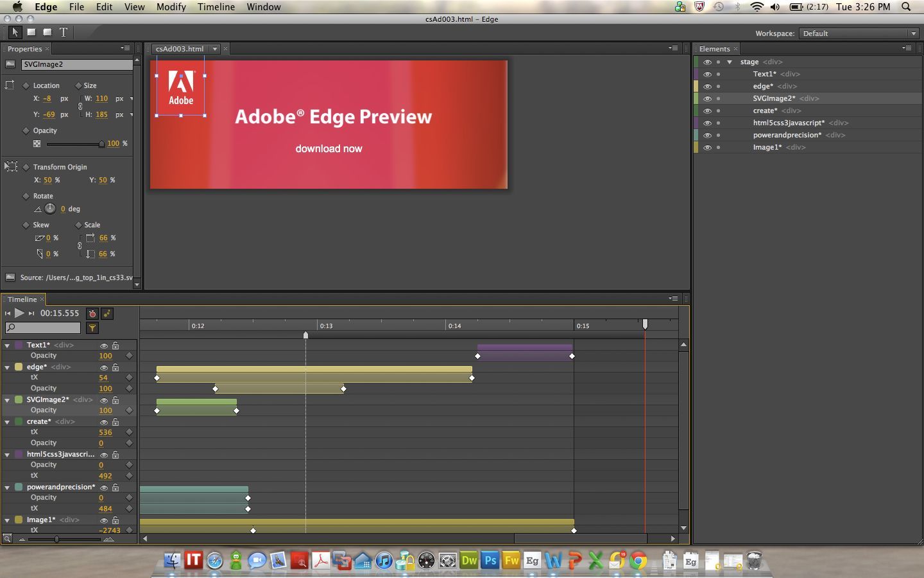Hide Image1 layer in Elements panel
The image size is (924, 578).
point(707,147)
